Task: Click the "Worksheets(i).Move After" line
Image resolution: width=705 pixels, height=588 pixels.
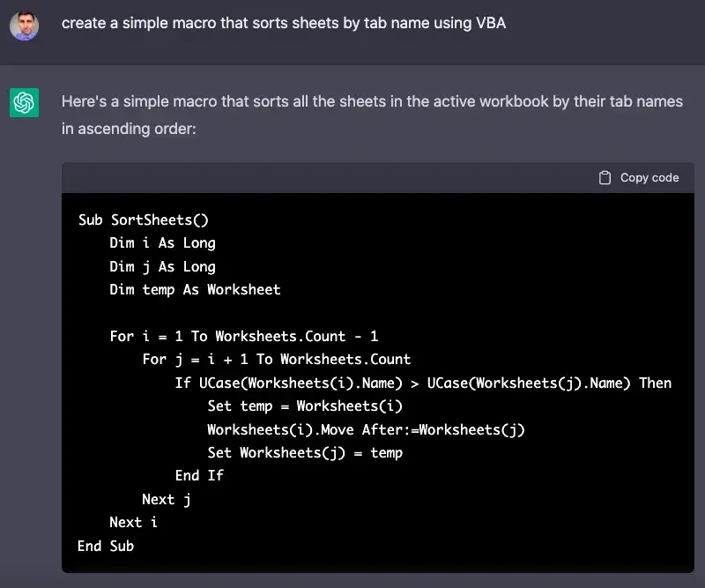Action: pos(366,429)
